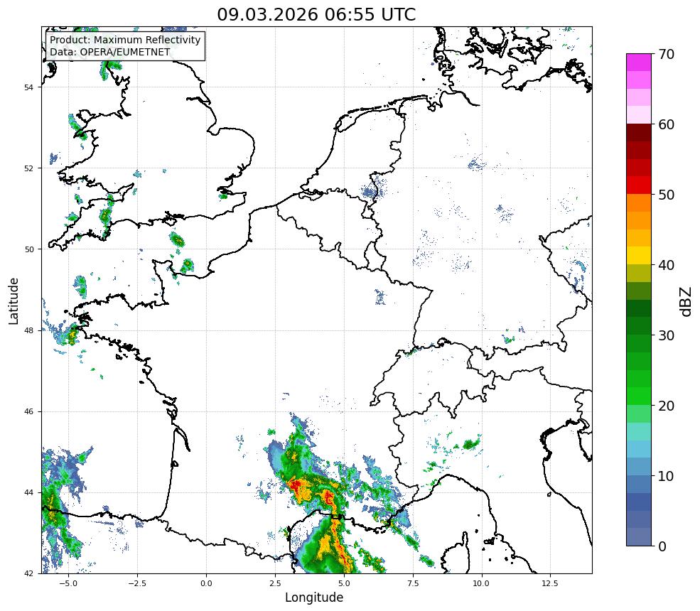This screenshot has height=611, width=700.
Task: Click the longitude tick label 0.0
Action: pyautogui.click(x=206, y=583)
